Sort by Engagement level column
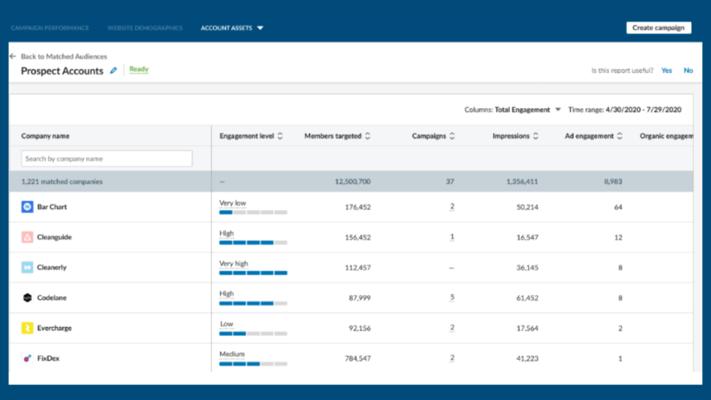The image size is (711, 400). (x=280, y=136)
